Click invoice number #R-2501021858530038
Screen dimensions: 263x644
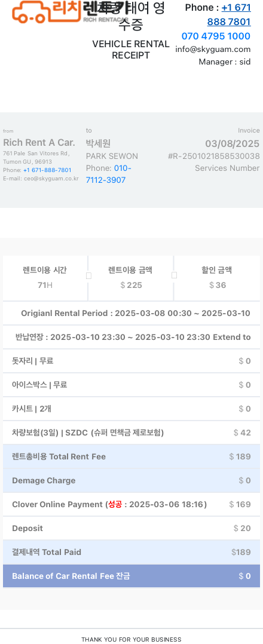pyautogui.click(x=214, y=156)
